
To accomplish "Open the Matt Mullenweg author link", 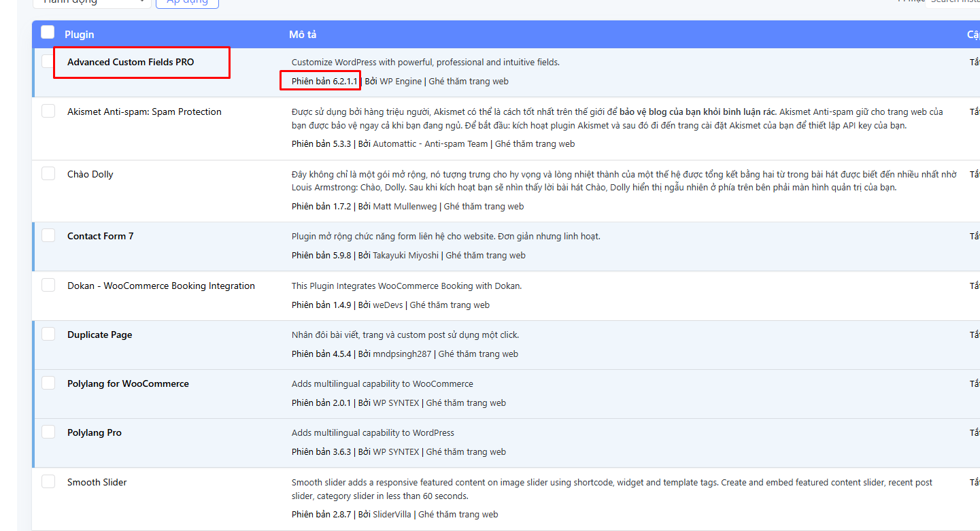I will pos(405,207).
